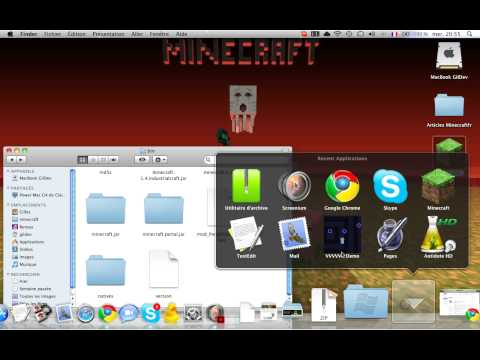Click the menu bar clock
The height and width of the screenshot is (360, 480).
(446, 34)
